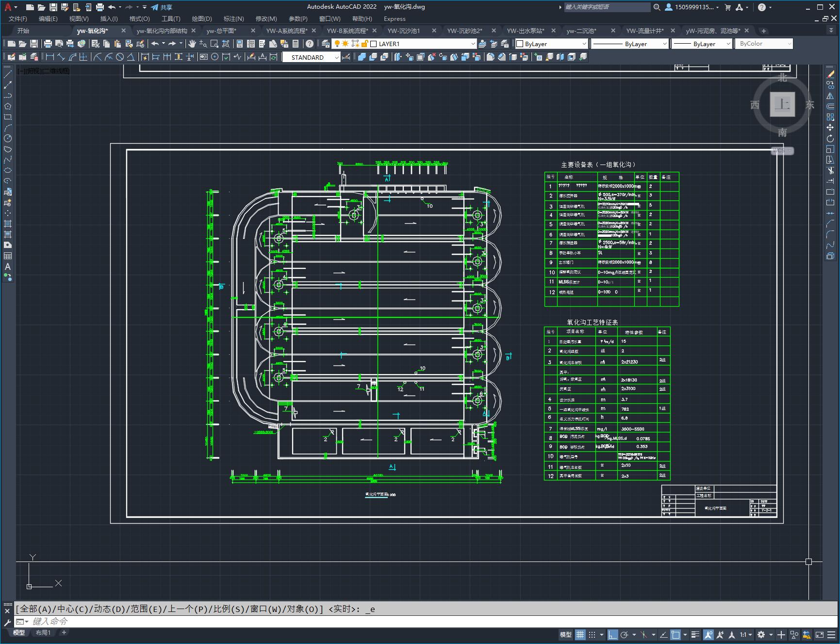The image size is (840, 644).
Task: Open the 绘图(D) menu
Action: click(201, 18)
